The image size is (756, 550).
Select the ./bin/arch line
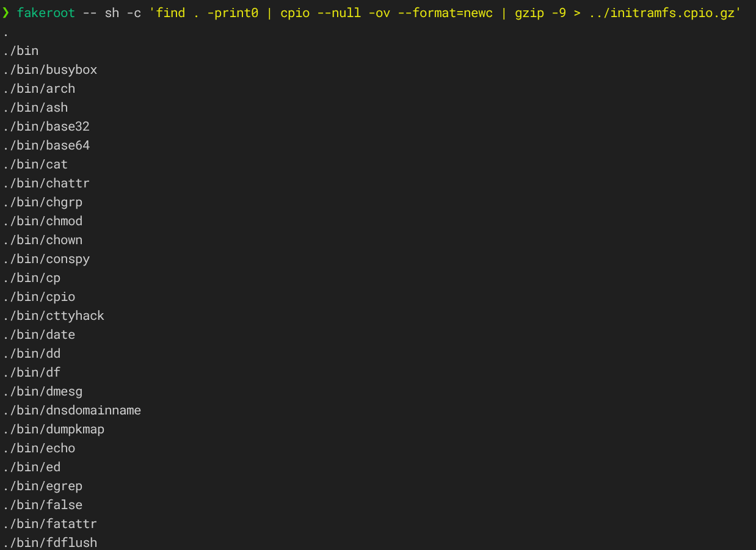coord(39,89)
